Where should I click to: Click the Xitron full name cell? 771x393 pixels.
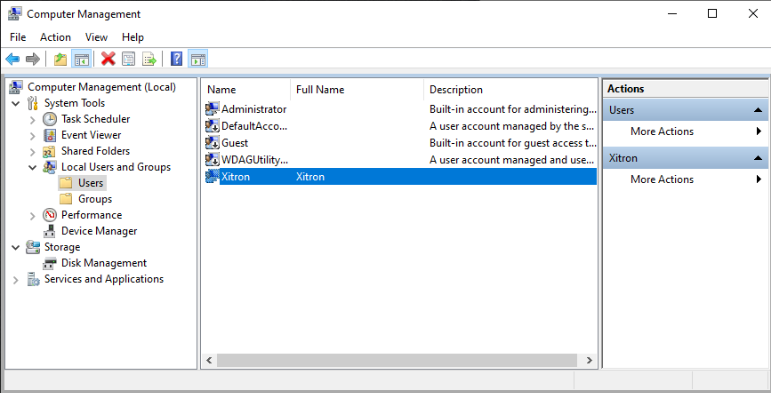click(310, 177)
